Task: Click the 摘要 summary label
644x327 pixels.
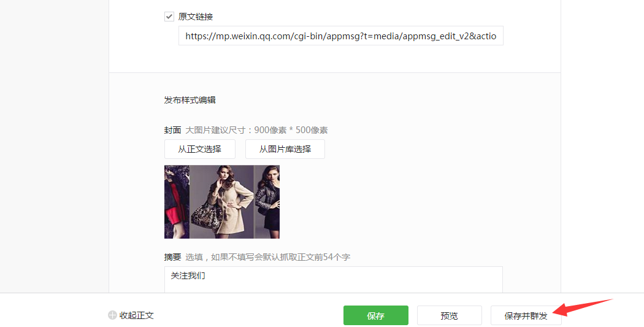Action: tap(172, 257)
